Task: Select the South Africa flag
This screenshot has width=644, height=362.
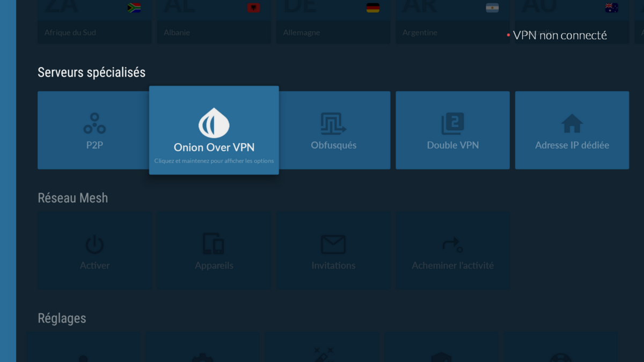Action: 134,8
